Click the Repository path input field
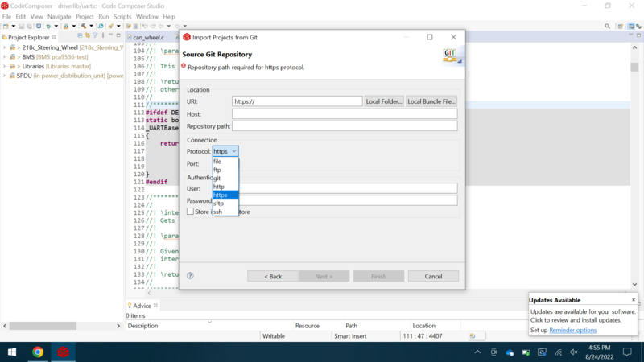The height and width of the screenshot is (362, 644). click(x=345, y=126)
